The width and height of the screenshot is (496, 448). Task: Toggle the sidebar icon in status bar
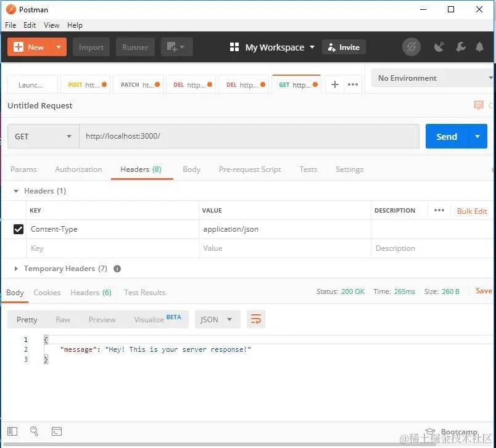pyautogui.click(x=12, y=431)
